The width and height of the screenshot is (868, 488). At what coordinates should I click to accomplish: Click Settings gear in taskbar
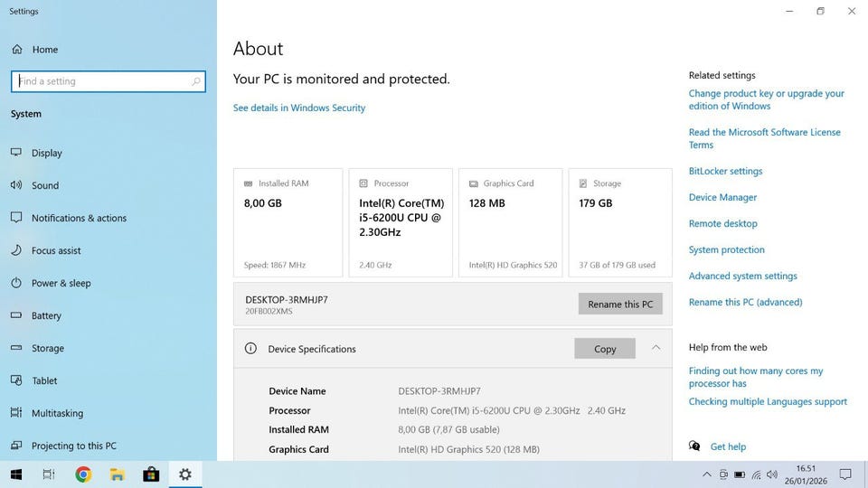(184, 474)
